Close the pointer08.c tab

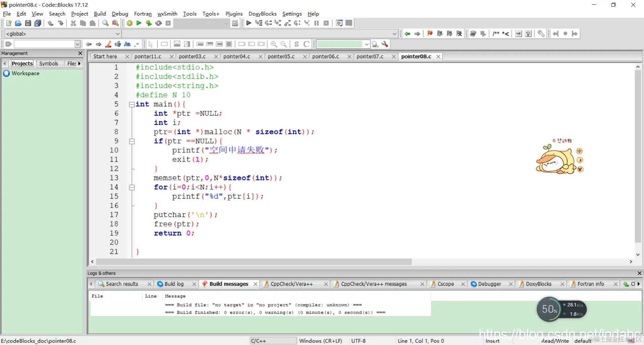pyautogui.click(x=438, y=57)
